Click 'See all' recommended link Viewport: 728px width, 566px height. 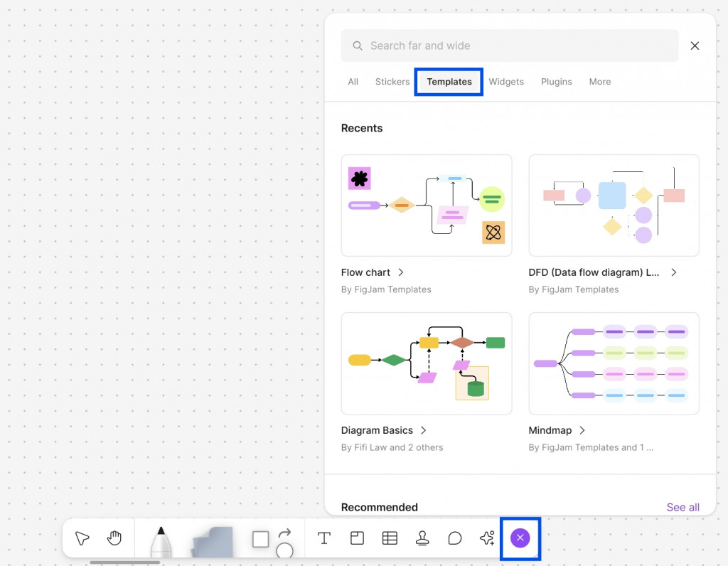pos(683,507)
